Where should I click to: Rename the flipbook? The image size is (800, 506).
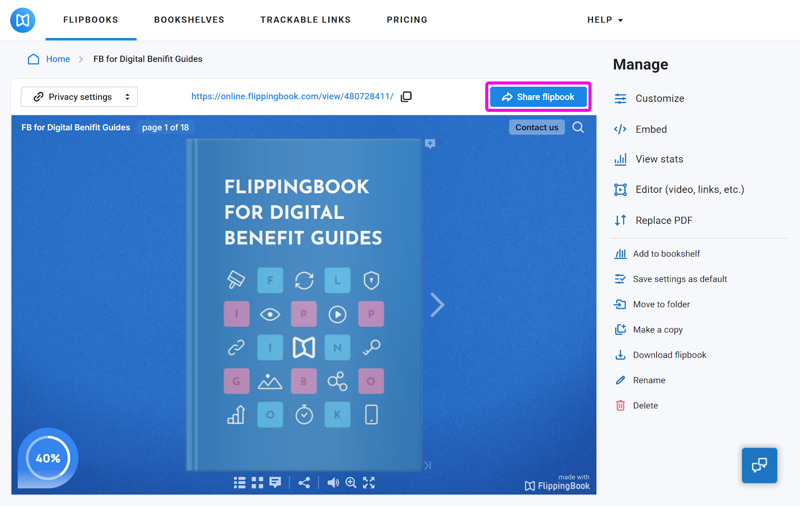point(640,381)
